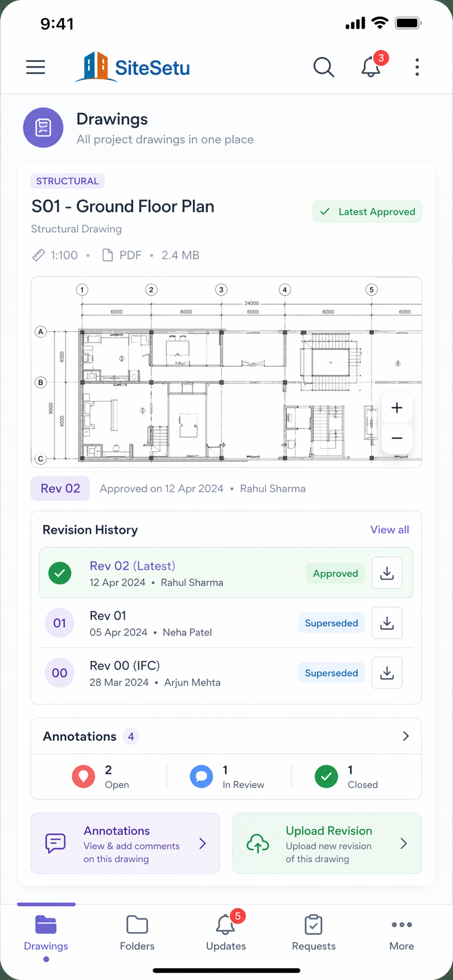453x980 pixels.
Task: Tap the 9:41 clock in status bar
Action: (57, 24)
